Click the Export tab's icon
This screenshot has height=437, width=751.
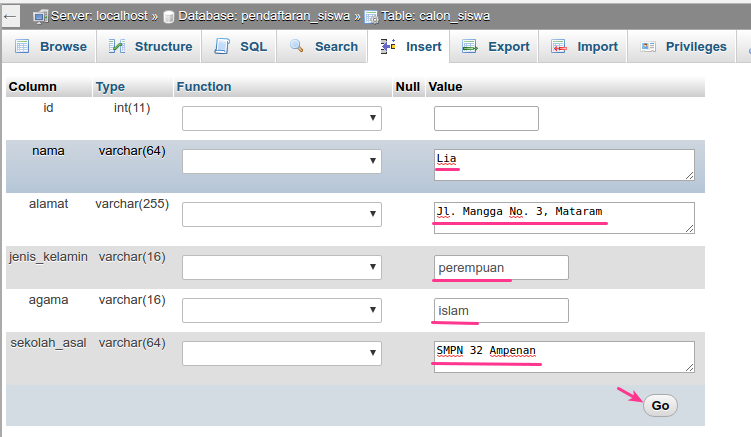click(469, 47)
